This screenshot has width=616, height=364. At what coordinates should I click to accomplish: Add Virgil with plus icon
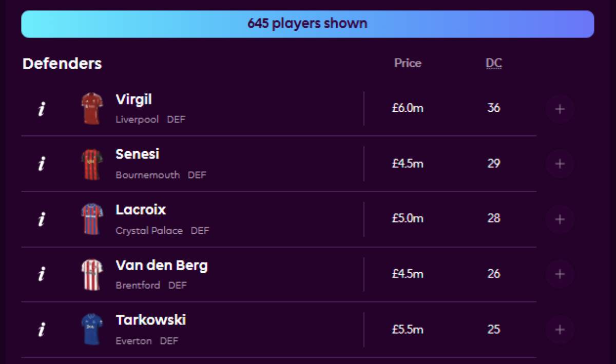(x=560, y=109)
